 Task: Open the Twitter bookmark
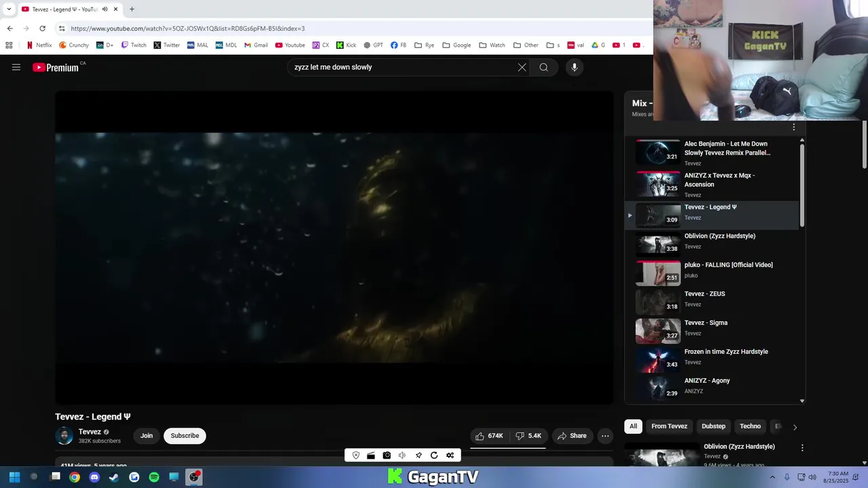point(167,45)
